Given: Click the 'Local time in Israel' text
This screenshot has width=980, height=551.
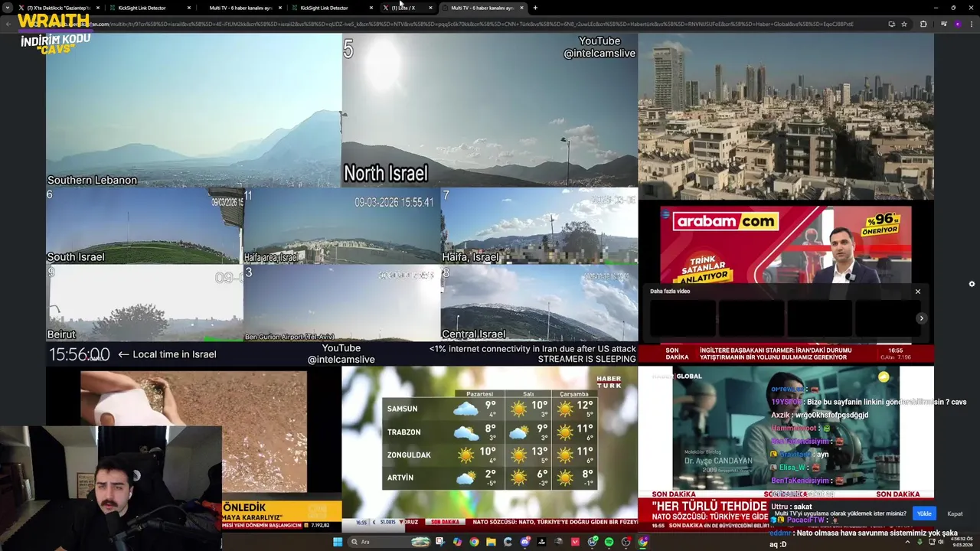Looking at the screenshot, I should tap(175, 354).
